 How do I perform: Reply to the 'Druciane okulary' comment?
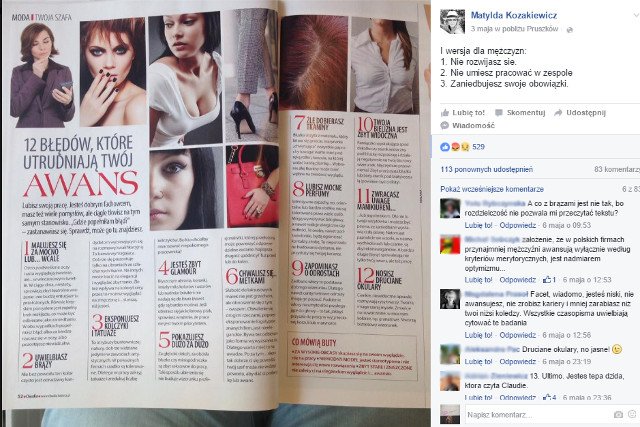coord(518,362)
